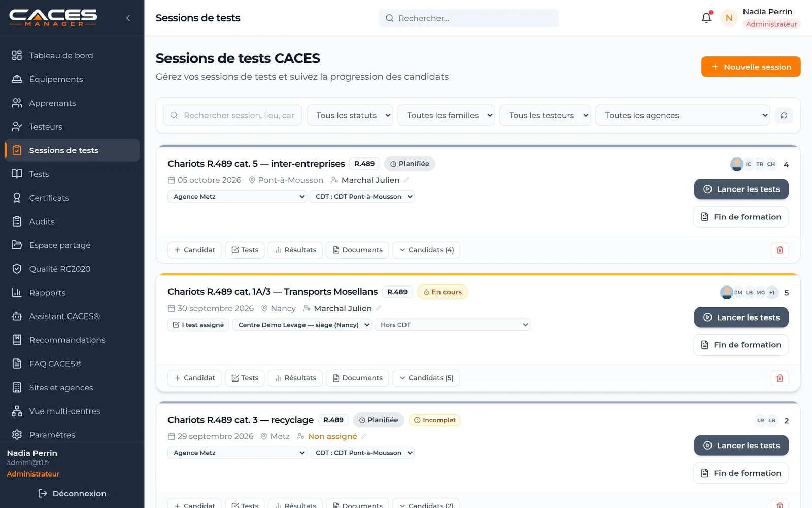This screenshot has height=508, width=812.
Task: Launch tests for the recyclage session
Action: pos(741,446)
